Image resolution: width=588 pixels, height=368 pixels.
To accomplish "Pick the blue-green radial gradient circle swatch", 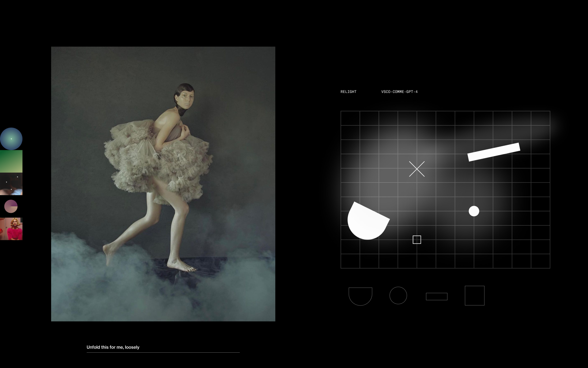I will 11,139.
